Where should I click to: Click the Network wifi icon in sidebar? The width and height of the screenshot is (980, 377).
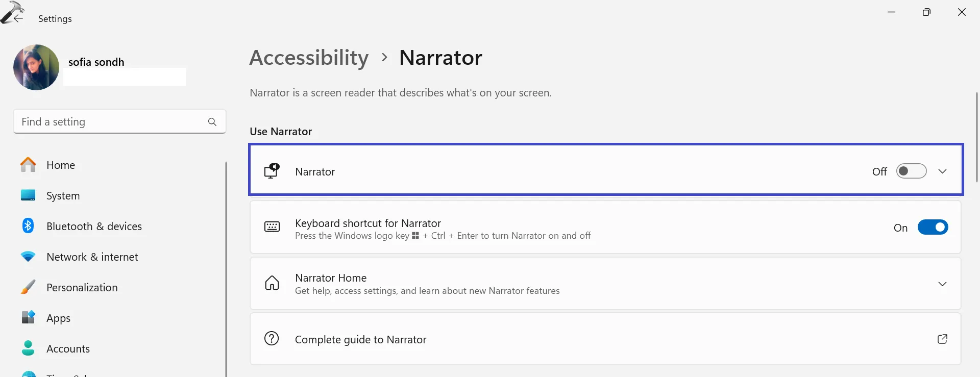pyautogui.click(x=28, y=257)
